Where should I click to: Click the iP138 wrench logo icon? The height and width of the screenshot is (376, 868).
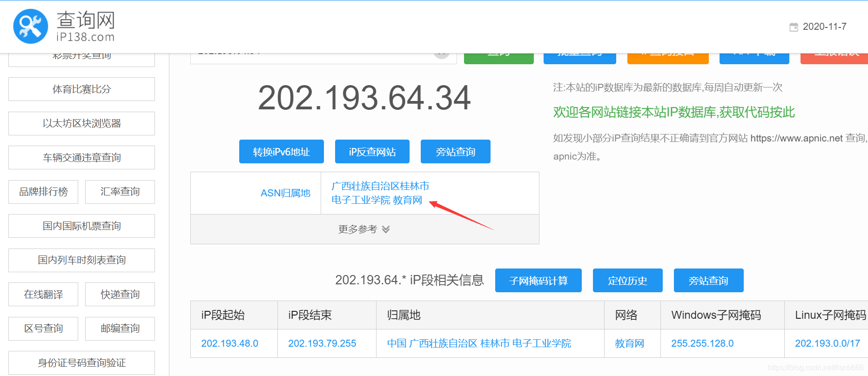click(31, 27)
